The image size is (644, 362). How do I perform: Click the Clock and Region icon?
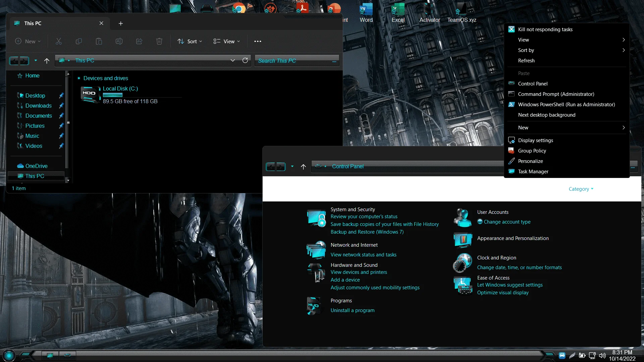pyautogui.click(x=463, y=263)
